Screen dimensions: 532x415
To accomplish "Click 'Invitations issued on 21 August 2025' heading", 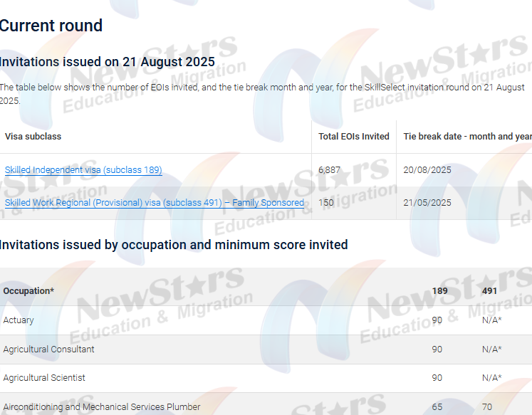I will pyautogui.click(x=108, y=62).
